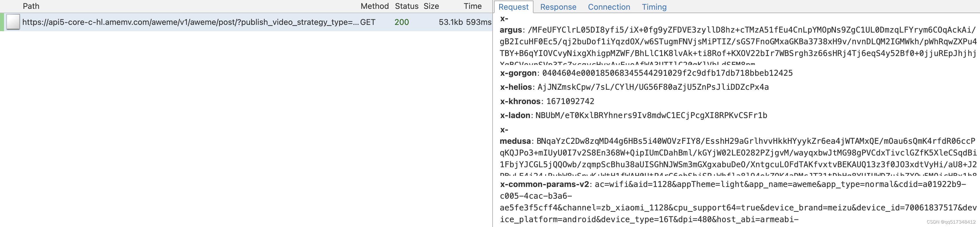
Task: Click the x-common-params-v2 header value
Action: point(738,202)
